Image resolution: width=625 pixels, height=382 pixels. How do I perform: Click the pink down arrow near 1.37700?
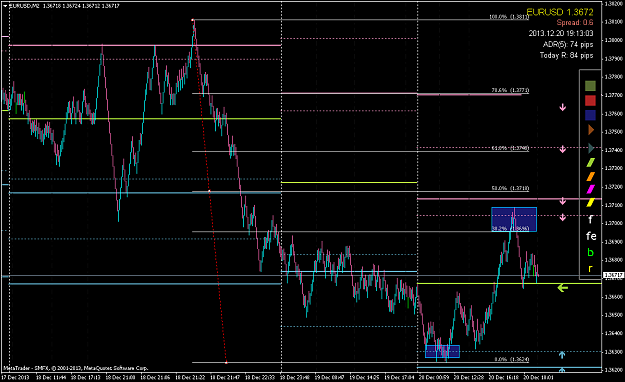(x=562, y=107)
